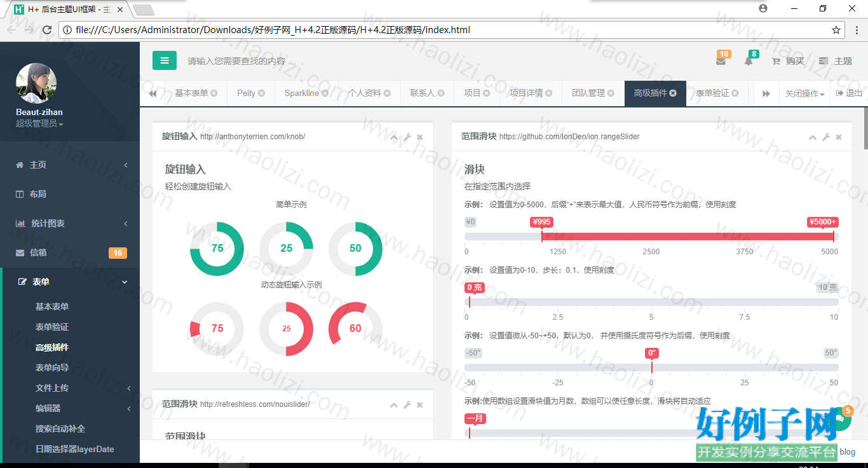Open 日期选择器layerDate in sidebar
The width and height of the screenshot is (868, 468).
click(x=75, y=449)
